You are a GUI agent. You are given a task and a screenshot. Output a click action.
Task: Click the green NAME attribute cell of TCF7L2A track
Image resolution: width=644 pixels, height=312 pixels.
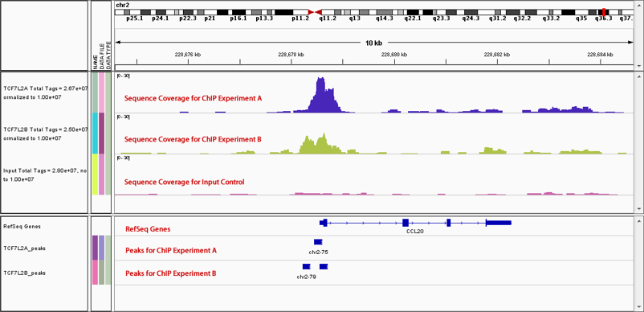tap(96, 92)
